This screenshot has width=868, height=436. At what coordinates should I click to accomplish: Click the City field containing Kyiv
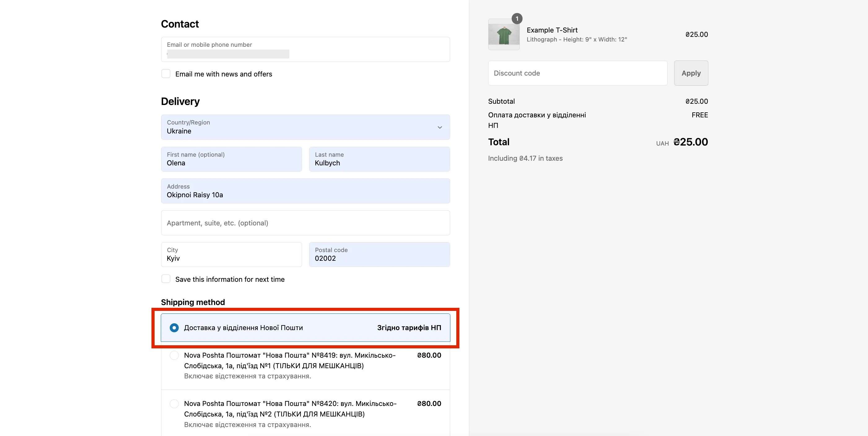tap(231, 255)
